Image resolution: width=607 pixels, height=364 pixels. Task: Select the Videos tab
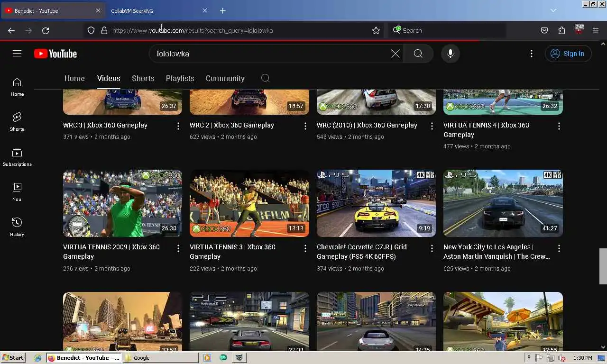coord(109,78)
